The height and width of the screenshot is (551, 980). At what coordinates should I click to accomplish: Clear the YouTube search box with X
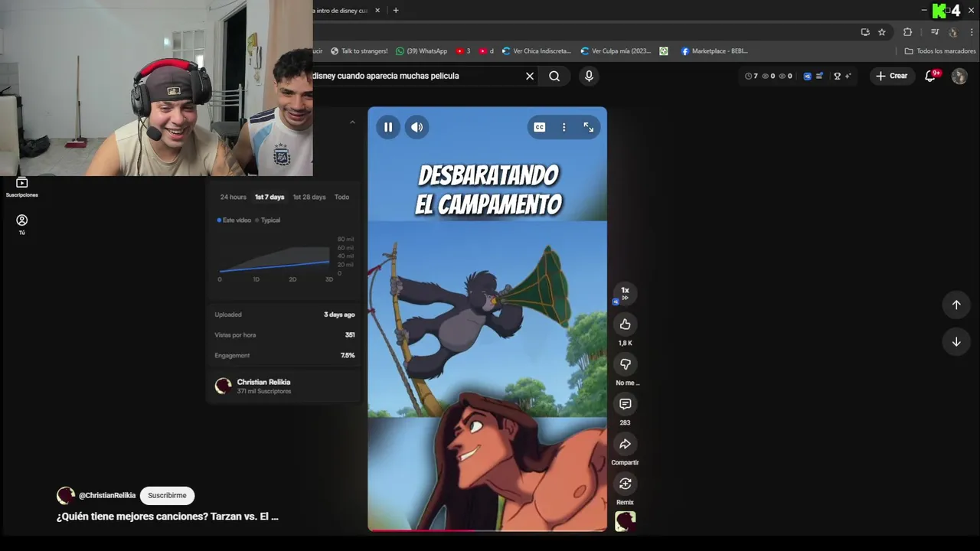pyautogui.click(x=529, y=76)
